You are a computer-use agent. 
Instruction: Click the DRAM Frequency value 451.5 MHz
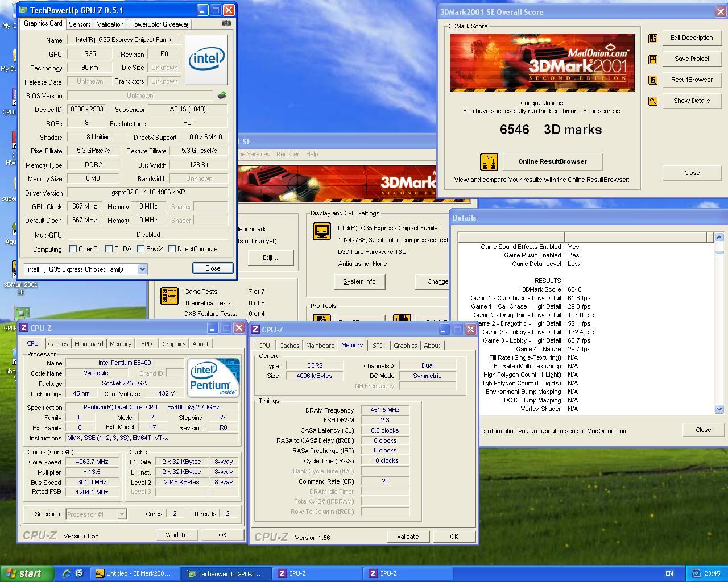[x=385, y=410]
